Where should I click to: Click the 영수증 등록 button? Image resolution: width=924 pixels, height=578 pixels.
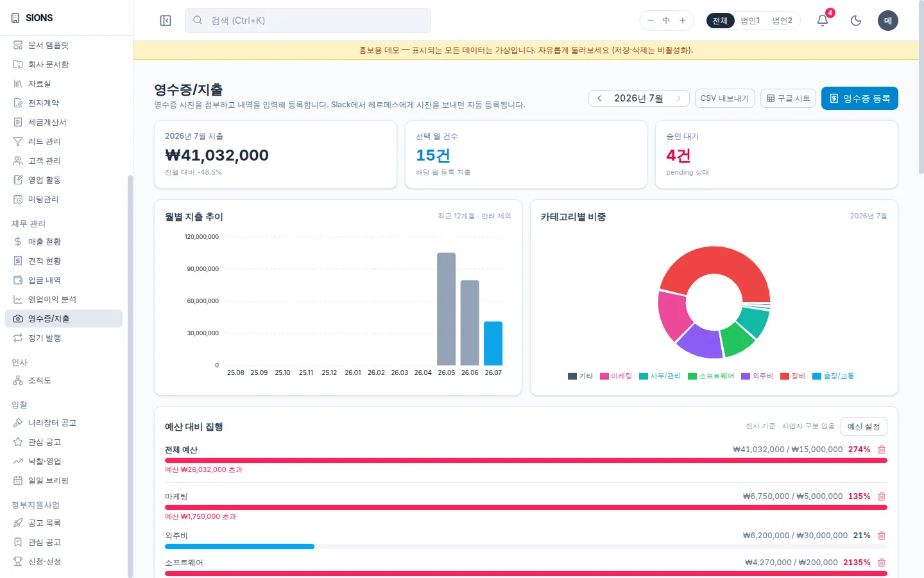860,98
